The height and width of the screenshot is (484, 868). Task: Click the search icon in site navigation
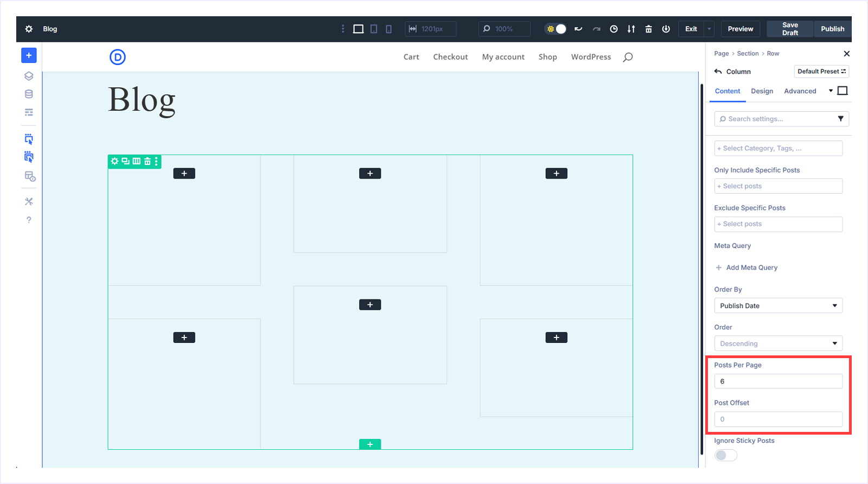628,57
